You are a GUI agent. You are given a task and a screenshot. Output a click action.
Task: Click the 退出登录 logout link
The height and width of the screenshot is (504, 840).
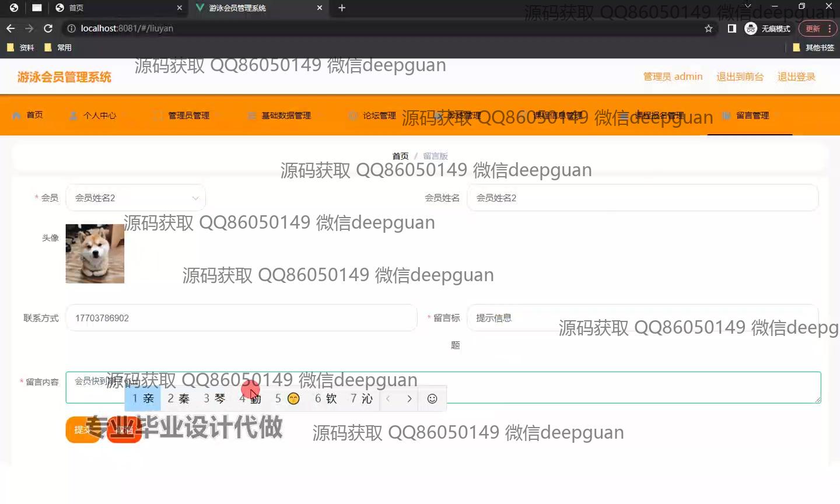coord(796,76)
